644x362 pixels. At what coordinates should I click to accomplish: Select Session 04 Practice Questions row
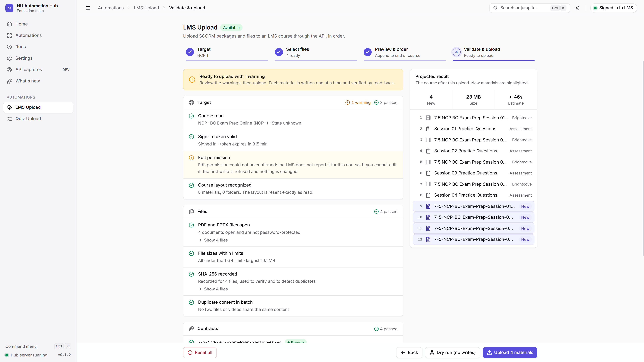473,195
